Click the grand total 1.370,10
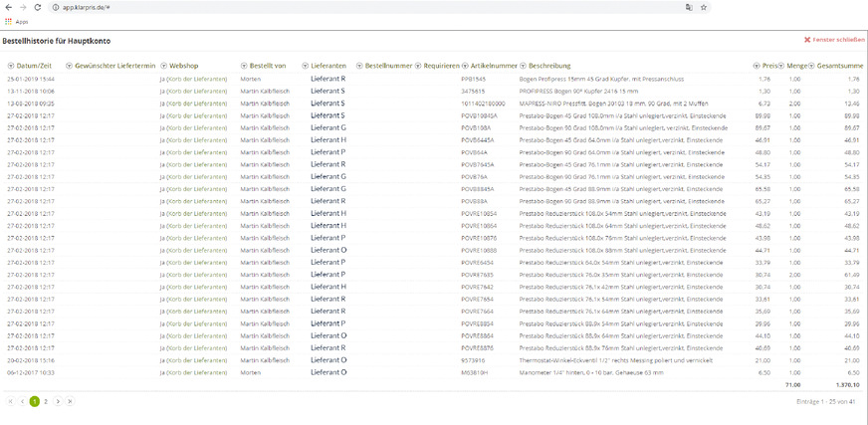 click(848, 384)
